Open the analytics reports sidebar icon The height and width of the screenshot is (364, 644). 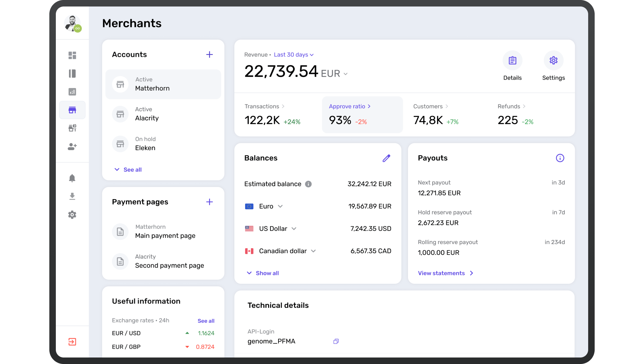tap(72, 92)
